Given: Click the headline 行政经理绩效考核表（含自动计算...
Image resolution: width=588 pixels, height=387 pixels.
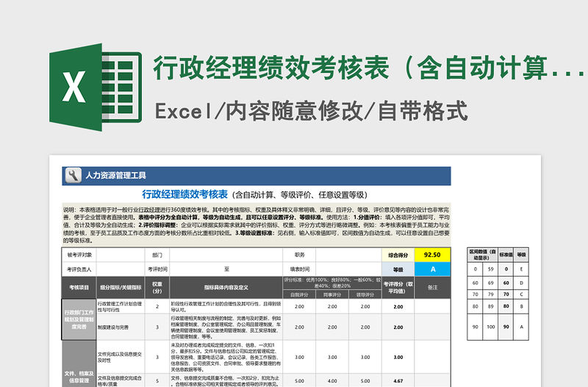Looking at the screenshot, I should [x=369, y=68].
